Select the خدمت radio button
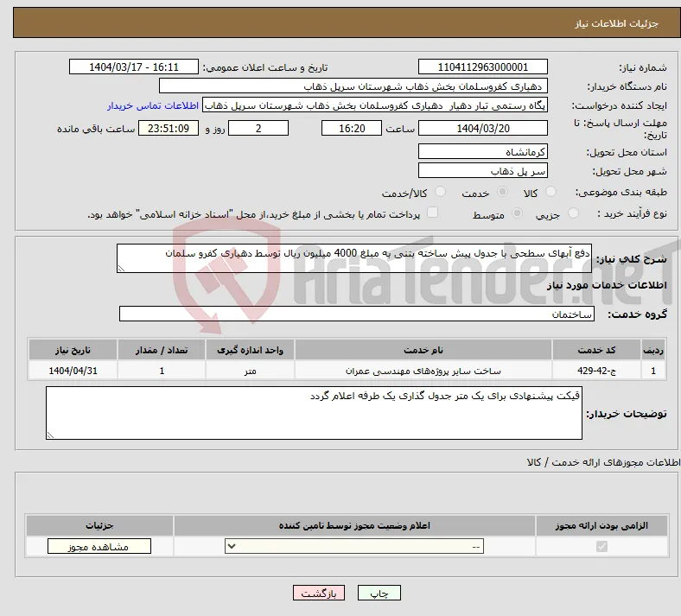 pyautogui.click(x=502, y=192)
